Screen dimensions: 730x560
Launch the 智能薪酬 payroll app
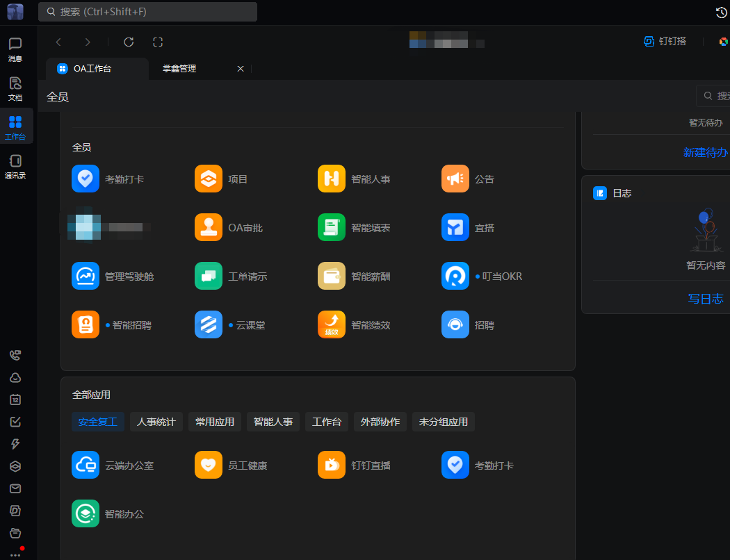(332, 276)
